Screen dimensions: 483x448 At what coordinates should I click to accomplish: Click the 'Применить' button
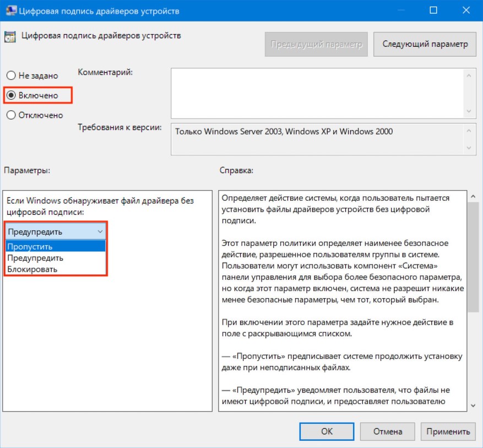tap(448, 431)
